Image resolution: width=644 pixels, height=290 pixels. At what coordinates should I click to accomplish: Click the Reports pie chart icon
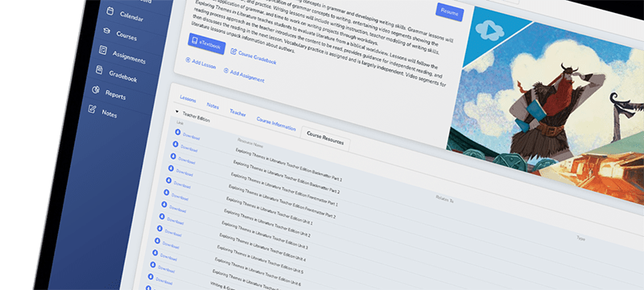click(96, 89)
